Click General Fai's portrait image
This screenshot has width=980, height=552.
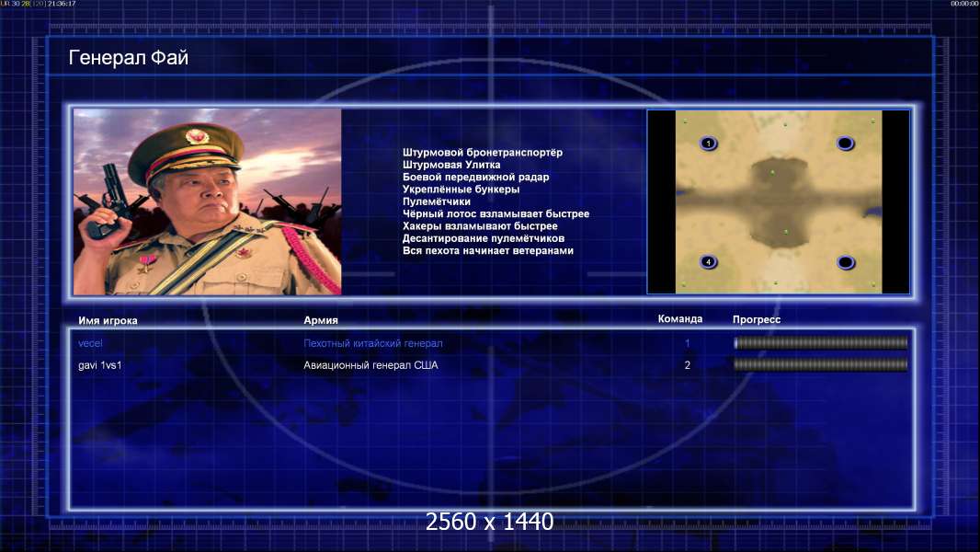point(208,201)
